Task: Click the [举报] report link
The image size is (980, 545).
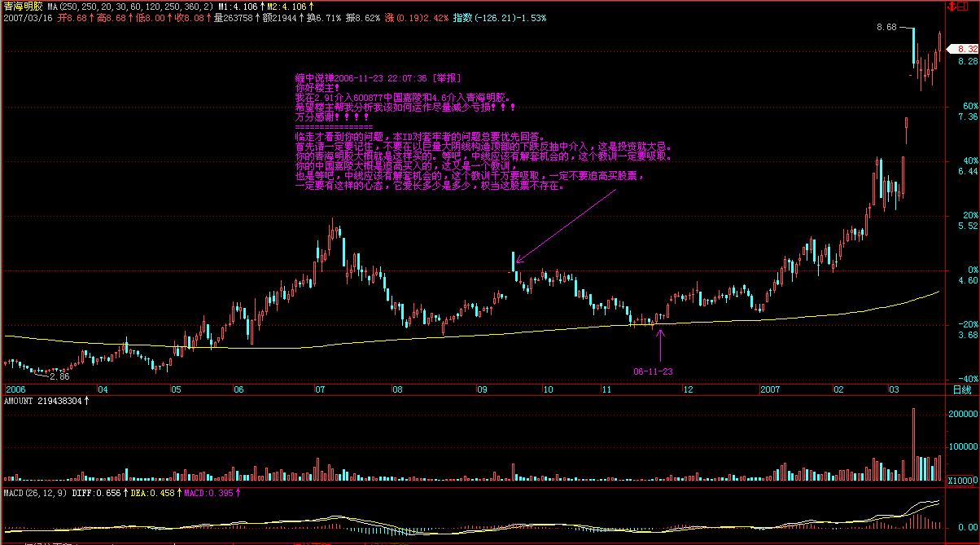Action: [x=446, y=78]
